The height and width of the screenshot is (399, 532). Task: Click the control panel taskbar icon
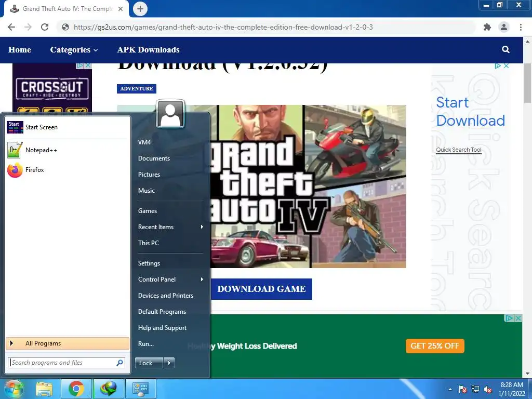point(141,389)
